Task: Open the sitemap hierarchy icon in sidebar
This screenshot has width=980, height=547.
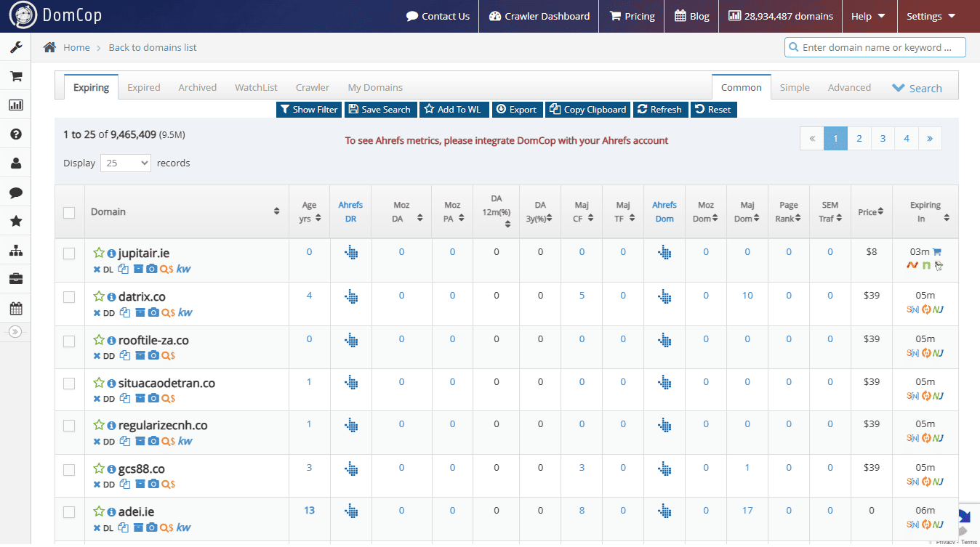Action: (15, 250)
